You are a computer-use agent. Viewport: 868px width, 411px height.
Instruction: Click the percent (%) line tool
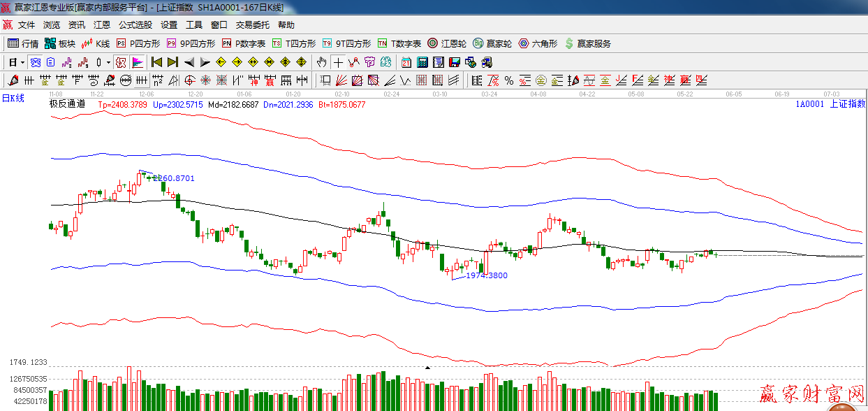point(509,80)
